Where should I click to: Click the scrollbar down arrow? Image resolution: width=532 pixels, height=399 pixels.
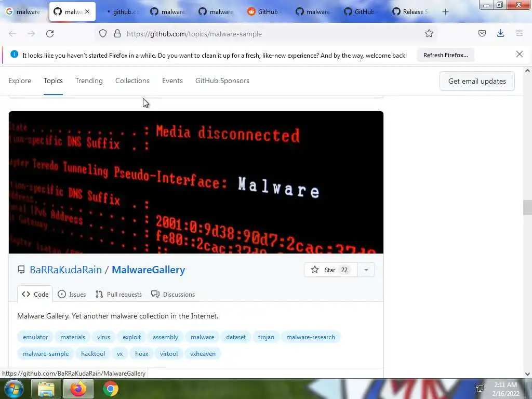[x=527, y=374]
